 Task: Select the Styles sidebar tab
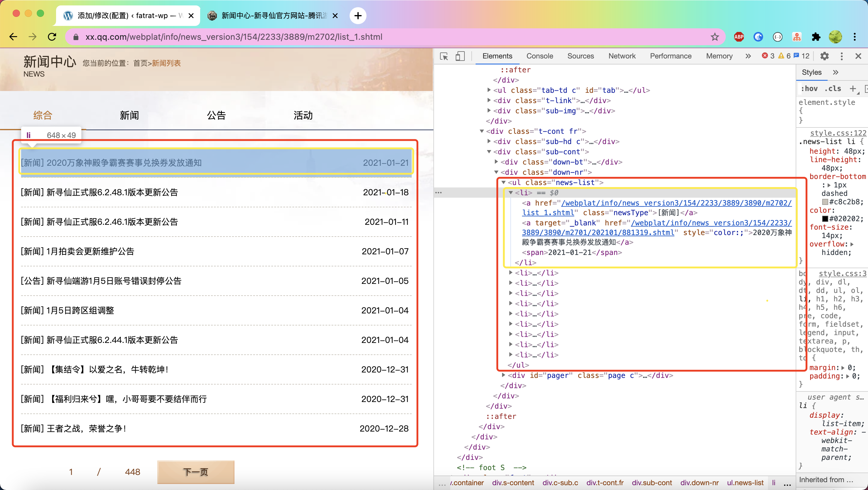[811, 72]
